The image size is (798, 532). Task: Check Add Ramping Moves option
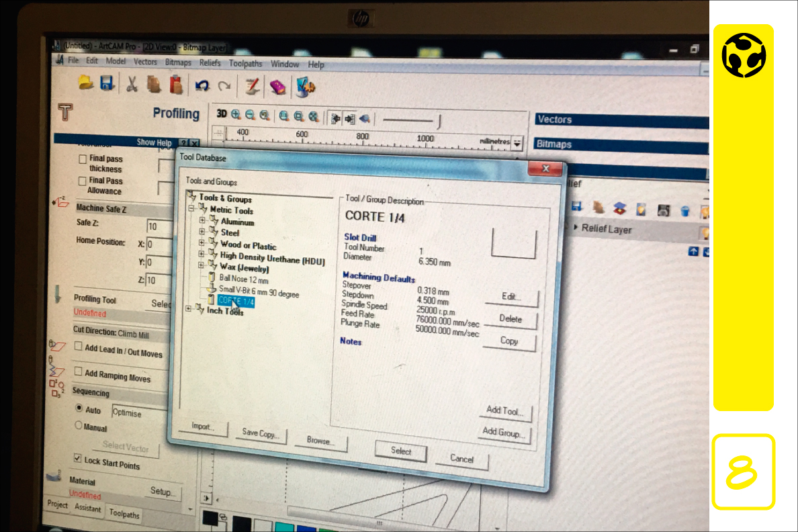(78, 371)
